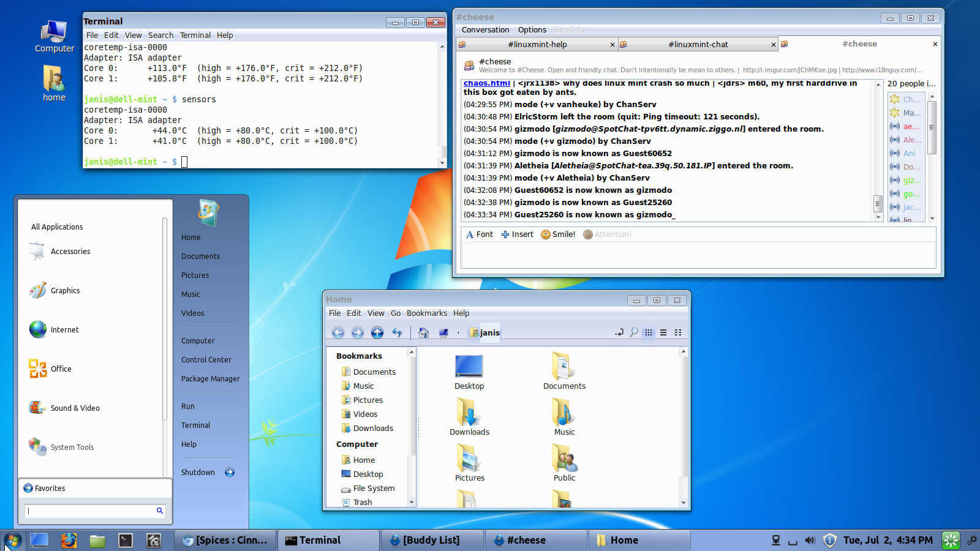Click the green icon beside the clock

(x=951, y=540)
